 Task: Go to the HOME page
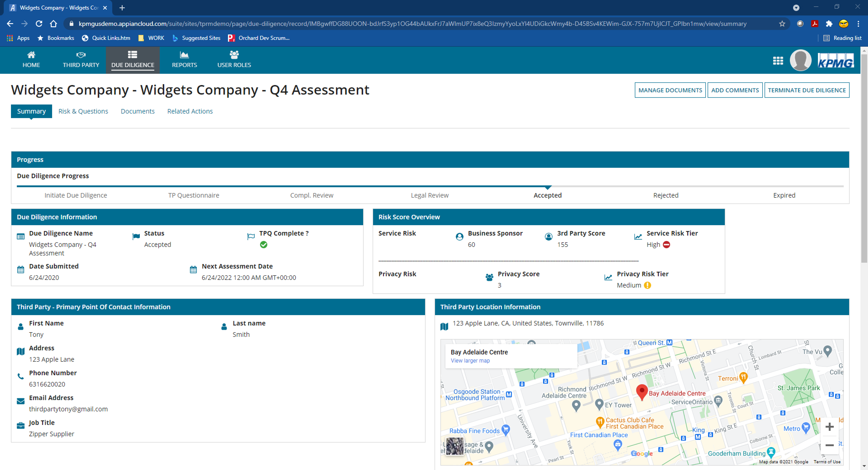point(31,60)
